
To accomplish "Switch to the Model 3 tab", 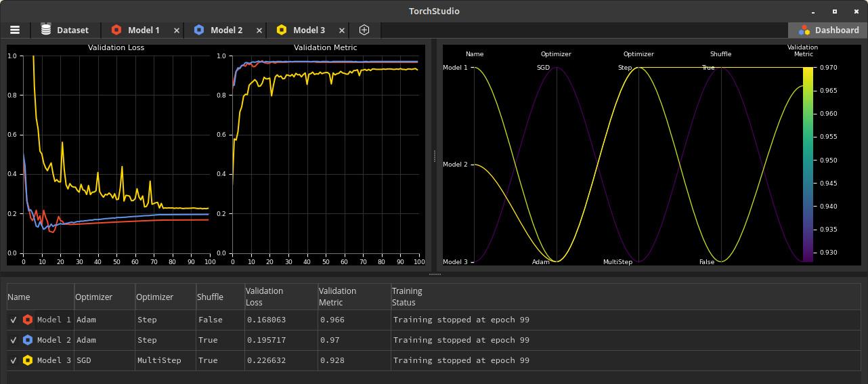I will coord(308,30).
